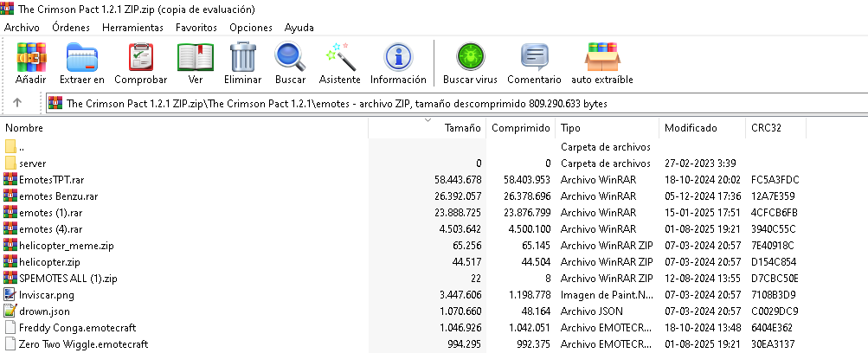Click compressed value 26.378.696
Viewport: 868px width, 353px height.
coord(526,196)
